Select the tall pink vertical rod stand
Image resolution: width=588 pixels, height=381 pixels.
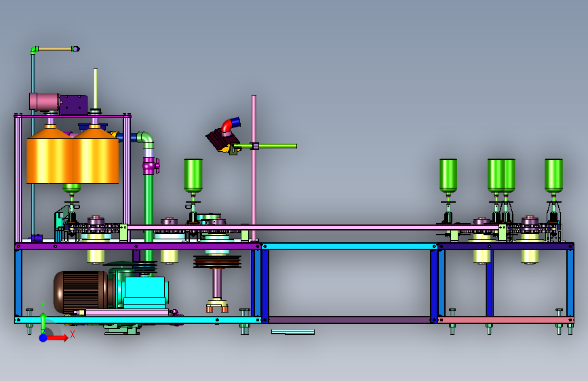[254, 167]
